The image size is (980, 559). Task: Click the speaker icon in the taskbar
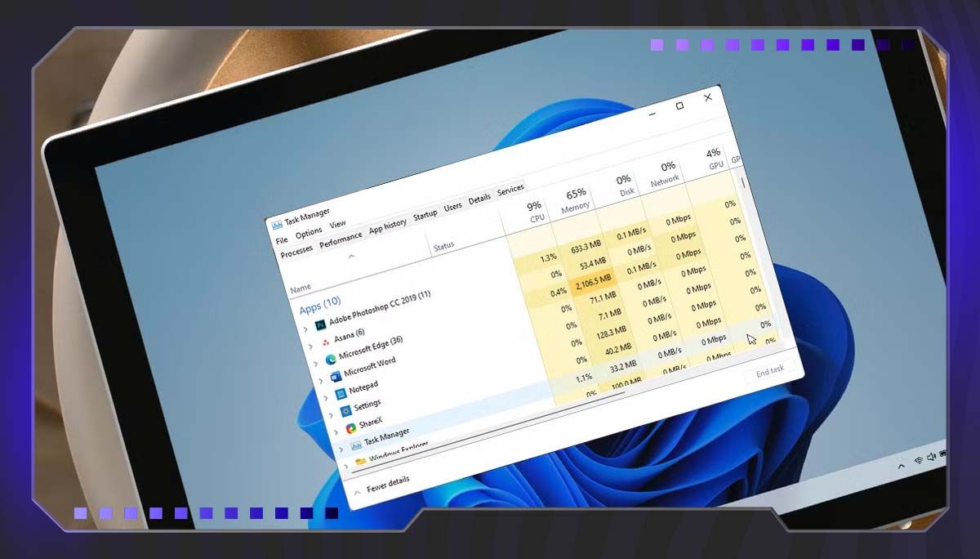(x=931, y=456)
